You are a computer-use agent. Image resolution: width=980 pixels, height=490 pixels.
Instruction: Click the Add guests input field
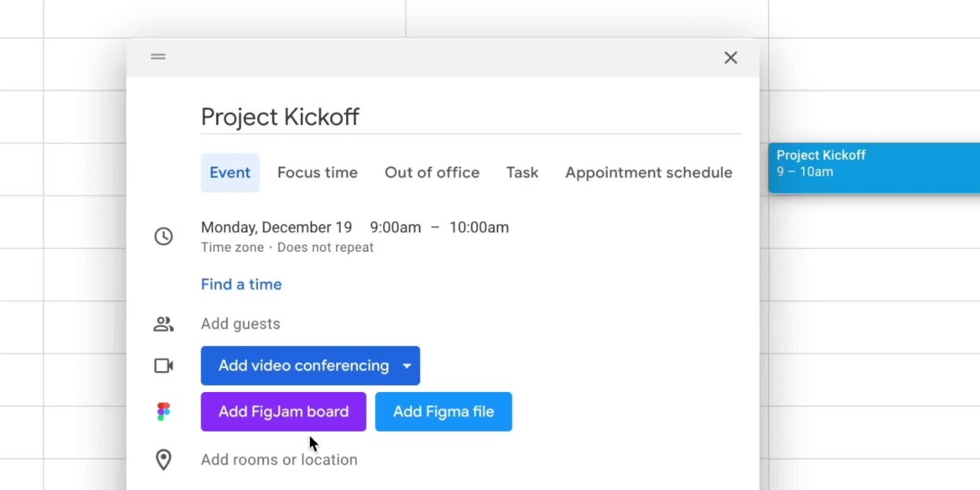pos(240,324)
